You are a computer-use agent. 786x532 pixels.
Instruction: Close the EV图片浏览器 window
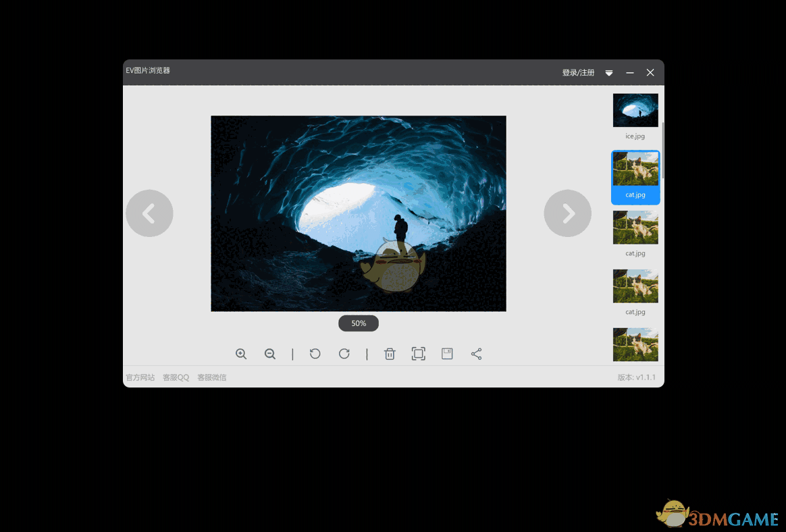(650, 73)
